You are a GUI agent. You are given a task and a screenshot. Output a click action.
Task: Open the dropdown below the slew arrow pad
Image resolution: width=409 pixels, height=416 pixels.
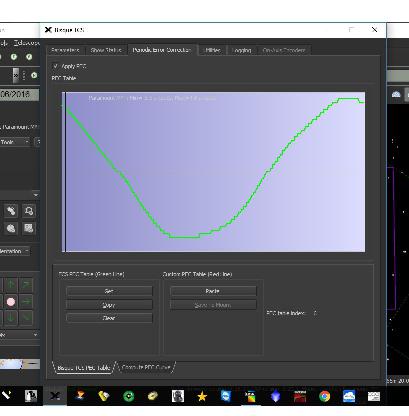(x=18, y=334)
